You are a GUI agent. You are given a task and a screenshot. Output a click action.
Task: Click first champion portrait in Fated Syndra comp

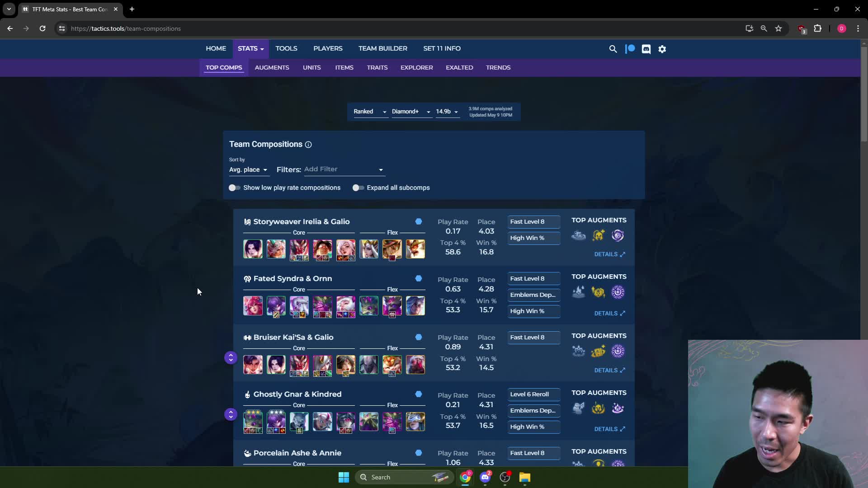[253, 306]
